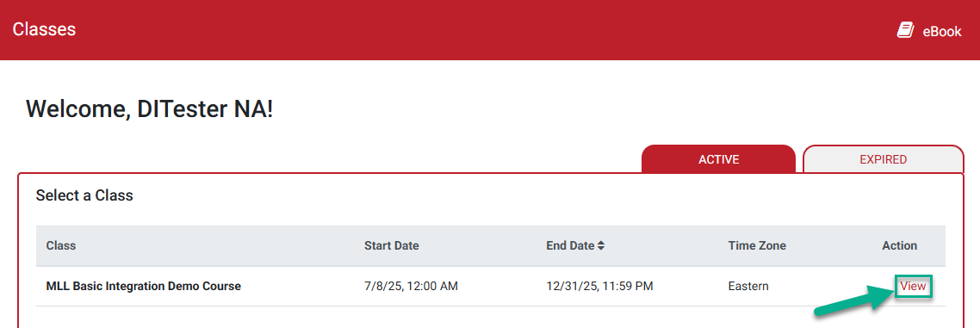Click the End Date column header text
980x328 pixels.
[570, 246]
